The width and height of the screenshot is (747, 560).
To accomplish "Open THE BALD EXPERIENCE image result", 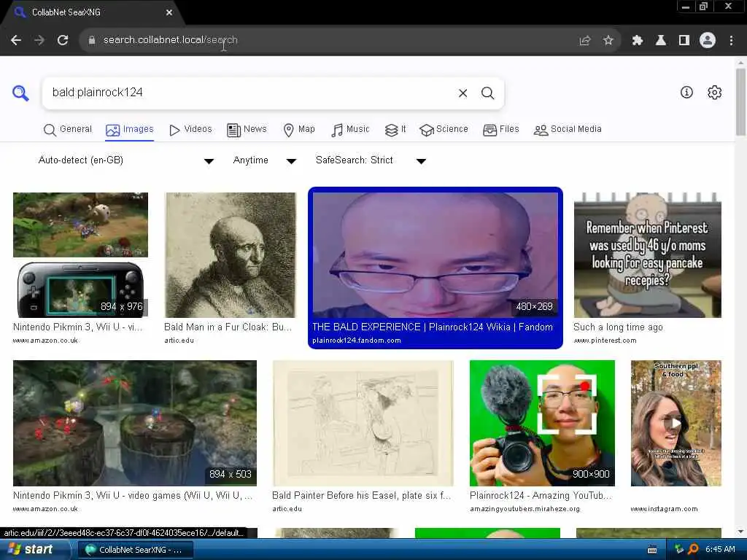I will [435, 254].
